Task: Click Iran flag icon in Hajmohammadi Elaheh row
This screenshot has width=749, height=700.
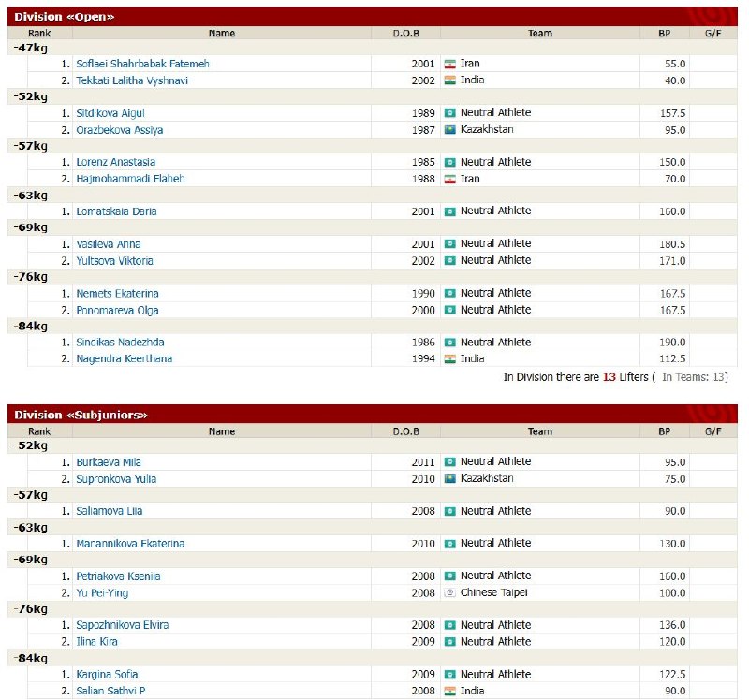Action: click(450, 179)
